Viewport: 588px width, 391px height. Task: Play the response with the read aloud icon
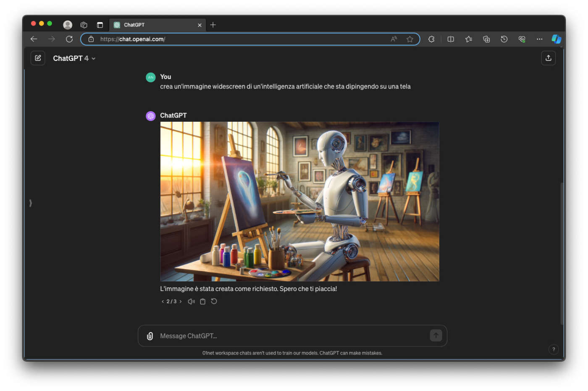[x=191, y=302]
